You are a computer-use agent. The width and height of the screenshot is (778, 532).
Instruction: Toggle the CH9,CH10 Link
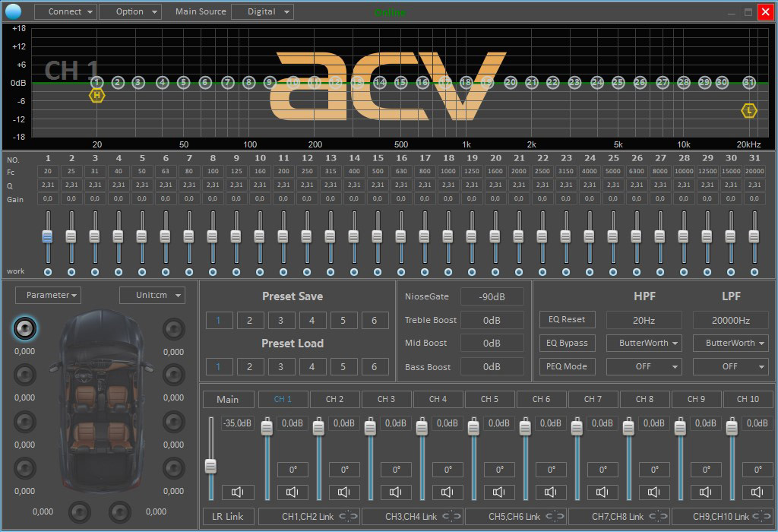722,517
